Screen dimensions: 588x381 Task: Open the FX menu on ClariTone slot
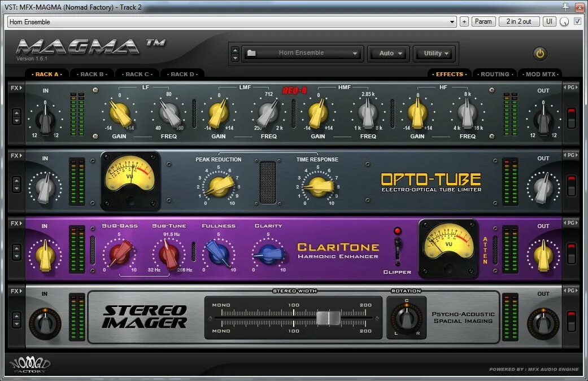pos(16,224)
